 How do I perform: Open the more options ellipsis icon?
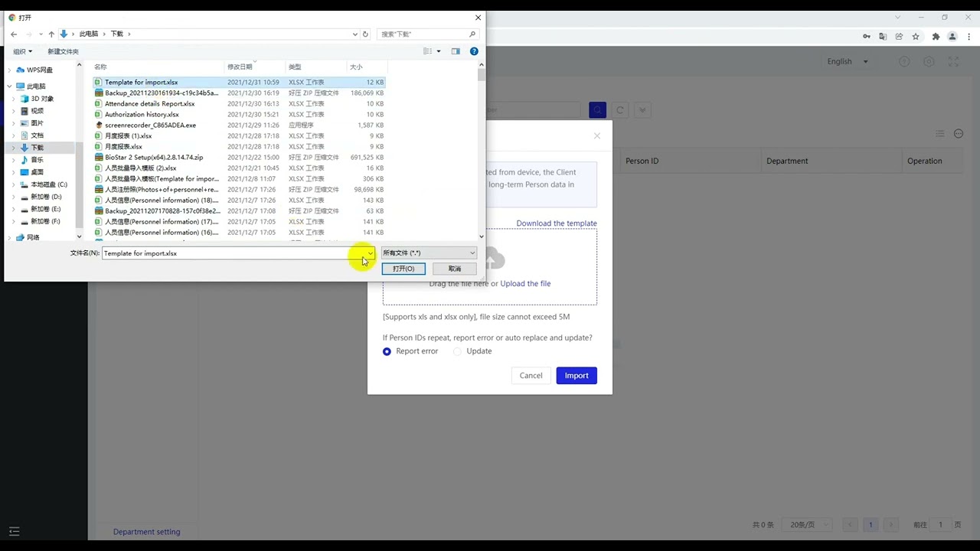click(x=959, y=134)
